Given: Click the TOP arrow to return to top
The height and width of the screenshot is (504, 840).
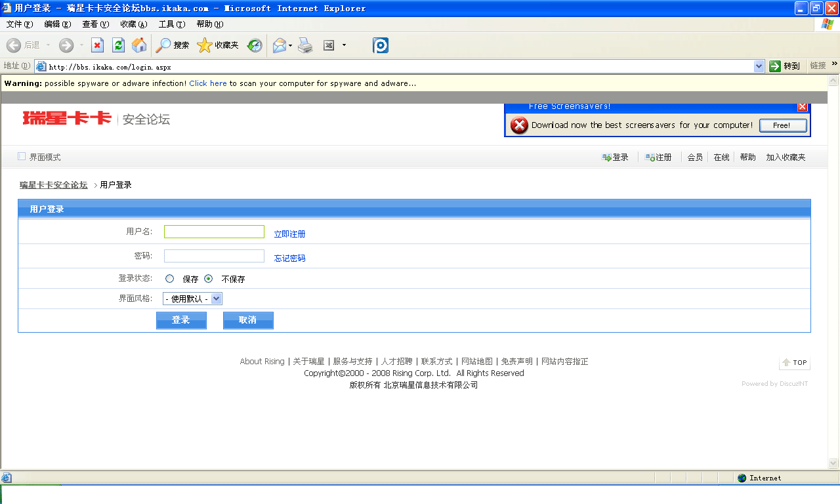Looking at the screenshot, I should click(795, 363).
